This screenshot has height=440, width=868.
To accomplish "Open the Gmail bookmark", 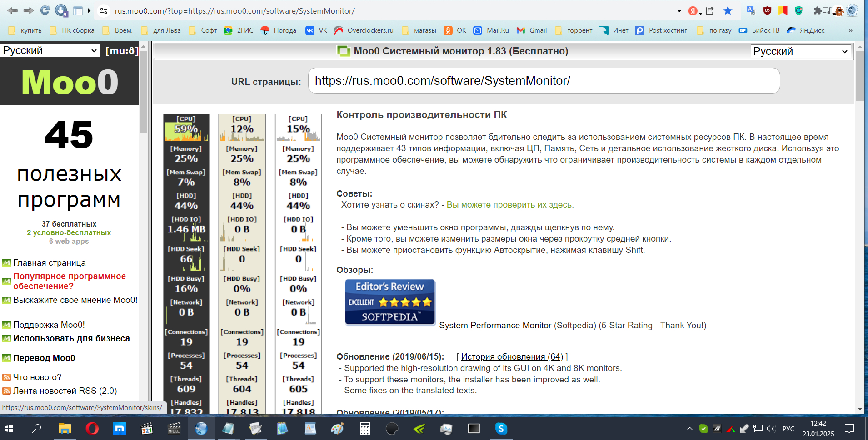I will click(531, 30).
